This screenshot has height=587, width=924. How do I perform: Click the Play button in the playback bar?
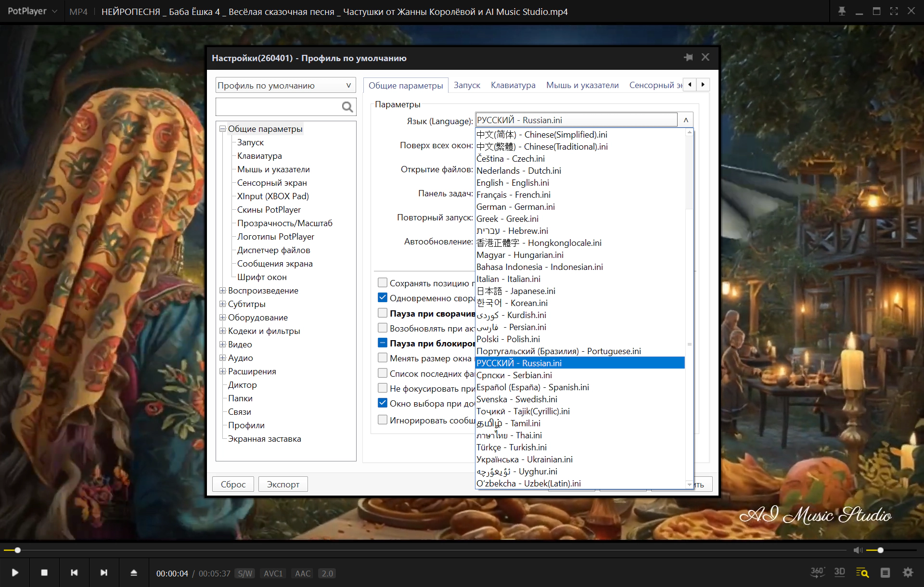point(15,573)
